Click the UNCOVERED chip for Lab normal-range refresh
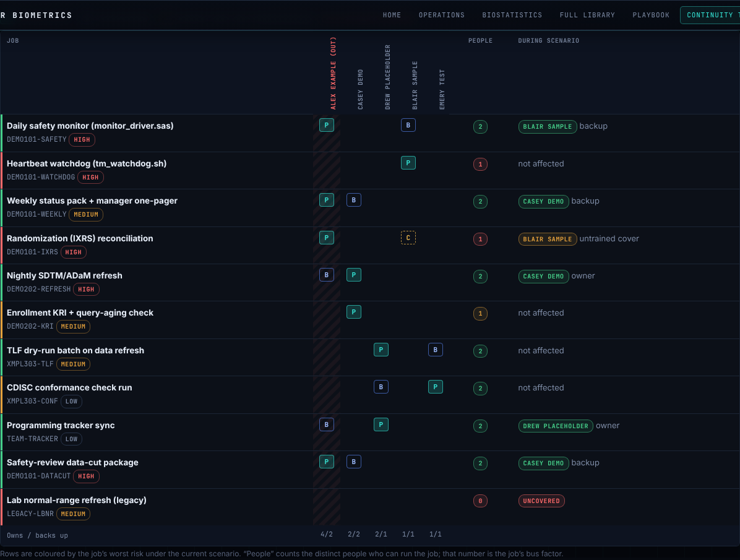740x560 pixels. pos(541,501)
